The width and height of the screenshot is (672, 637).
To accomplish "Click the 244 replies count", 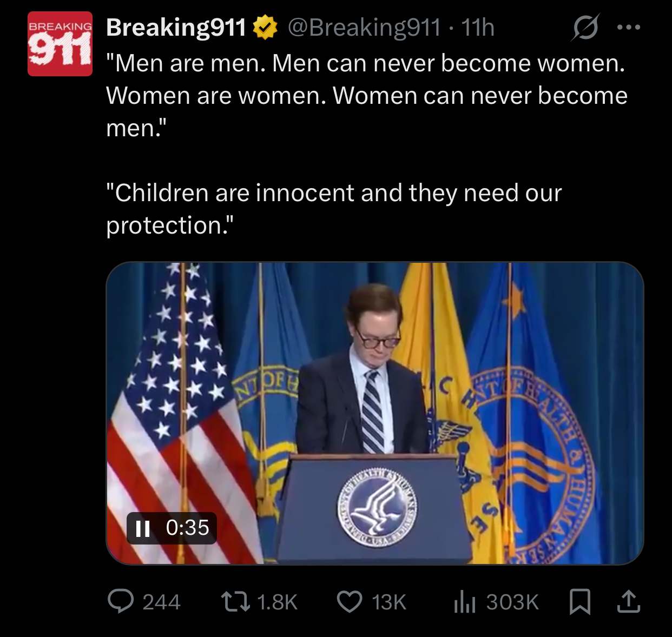I will [x=161, y=602].
